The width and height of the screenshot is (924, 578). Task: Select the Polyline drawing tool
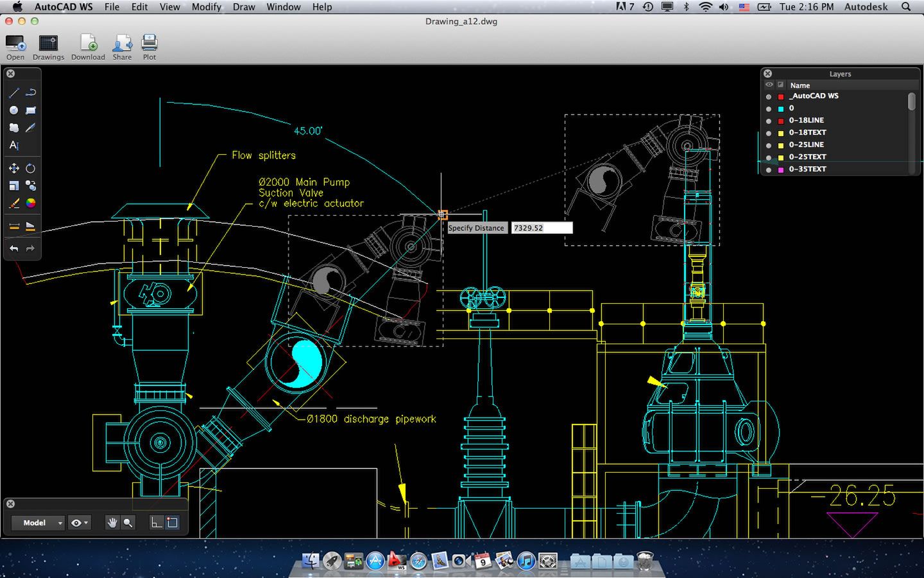[30, 92]
